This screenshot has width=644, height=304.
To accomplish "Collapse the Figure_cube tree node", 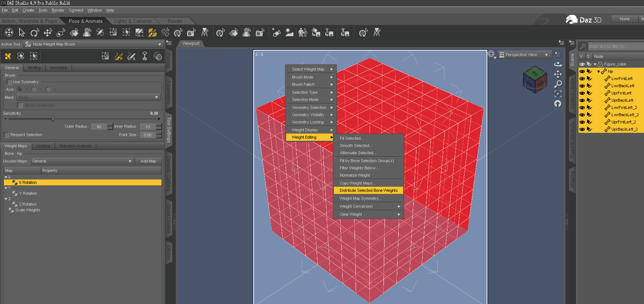I will tap(595, 64).
